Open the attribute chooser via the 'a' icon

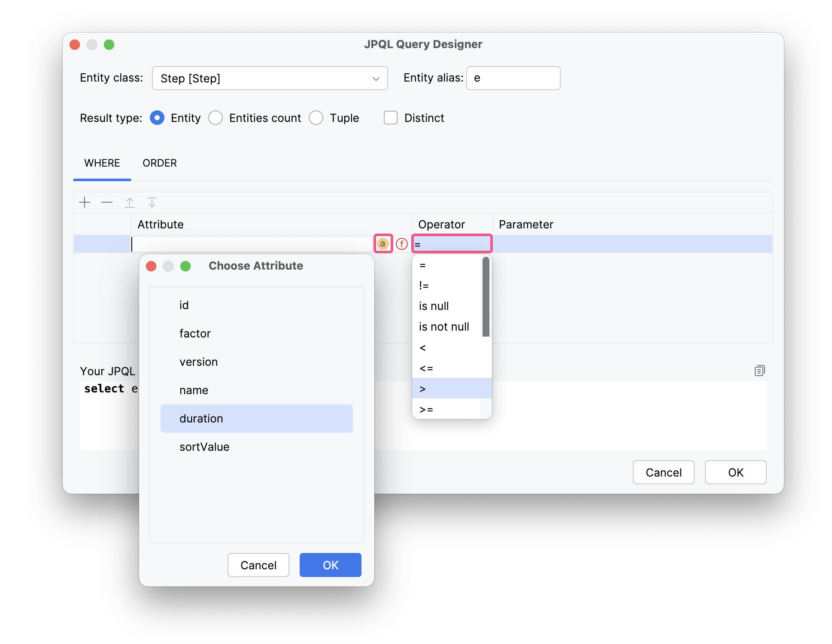(x=383, y=243)
